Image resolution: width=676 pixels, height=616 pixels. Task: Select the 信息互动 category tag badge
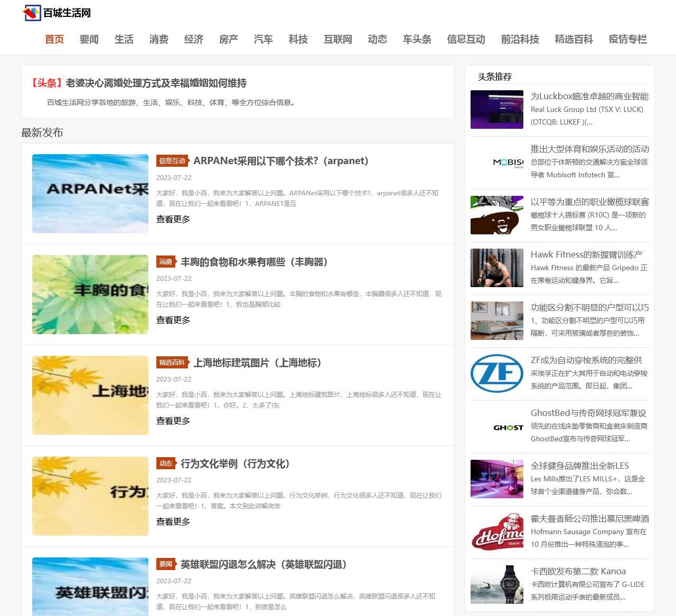point(172,161)
